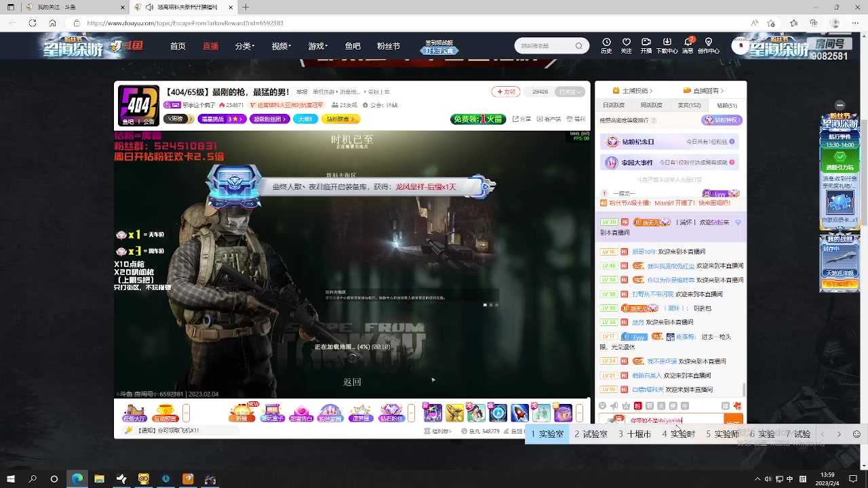
Task: Send the rocket gift
Action: pyautogui.click(x=519, y=413)
